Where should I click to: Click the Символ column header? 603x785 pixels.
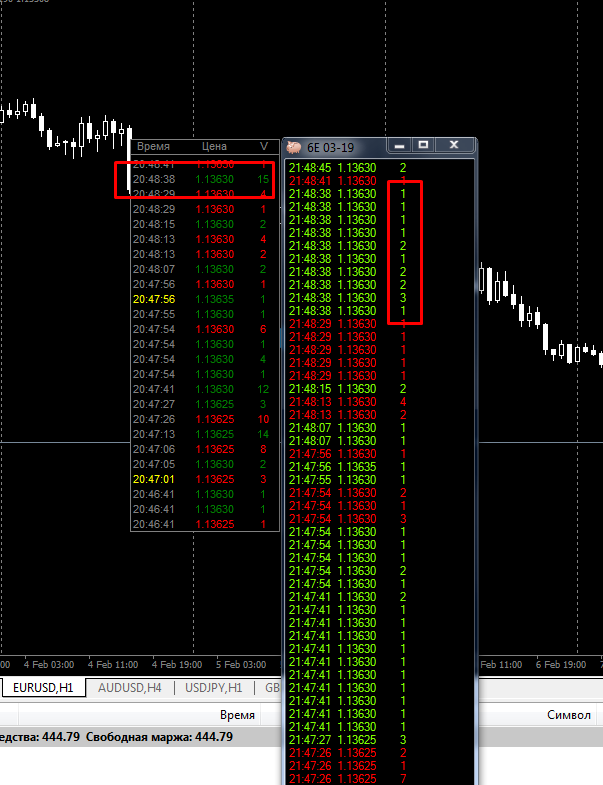click(569, 715)
